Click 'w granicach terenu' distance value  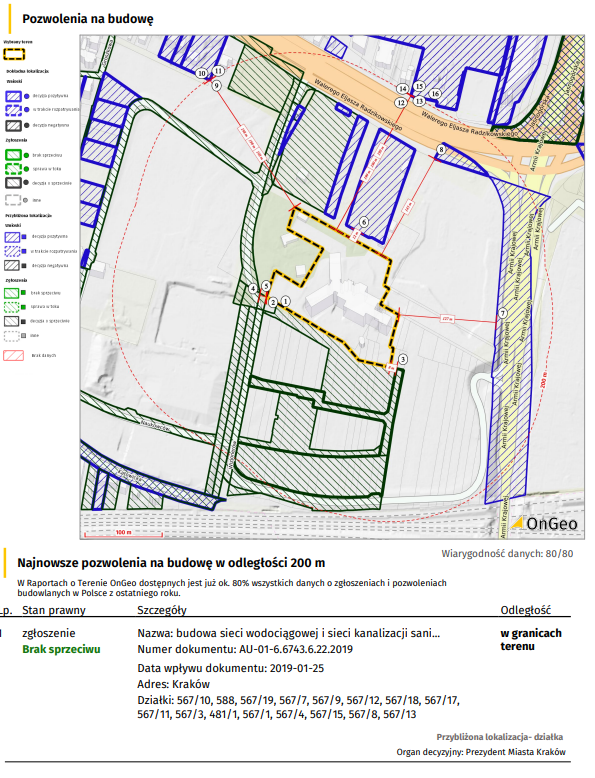531,640
